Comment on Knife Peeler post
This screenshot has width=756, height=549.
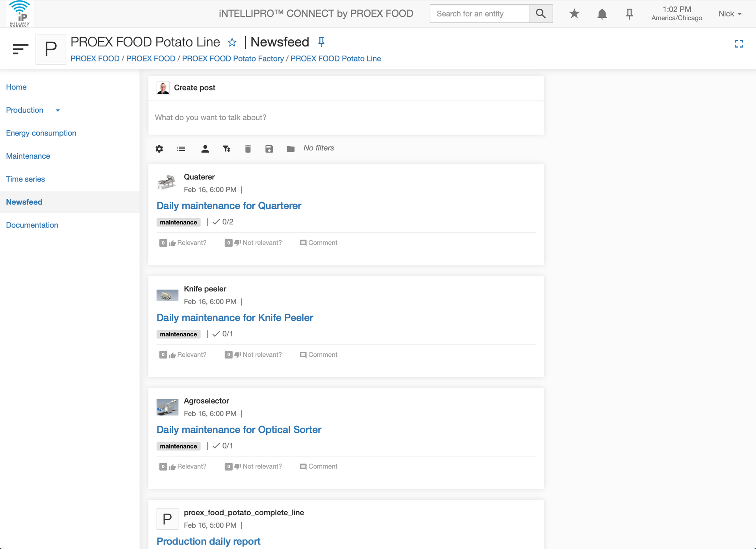pyautogui.click(x=319, y=354)
